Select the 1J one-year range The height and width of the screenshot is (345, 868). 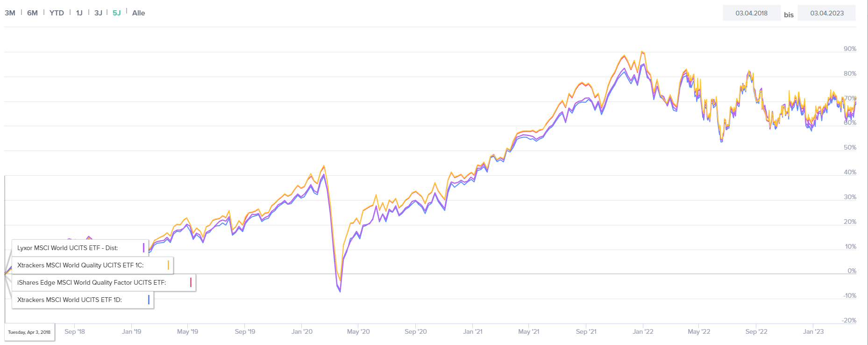[79, 13]
